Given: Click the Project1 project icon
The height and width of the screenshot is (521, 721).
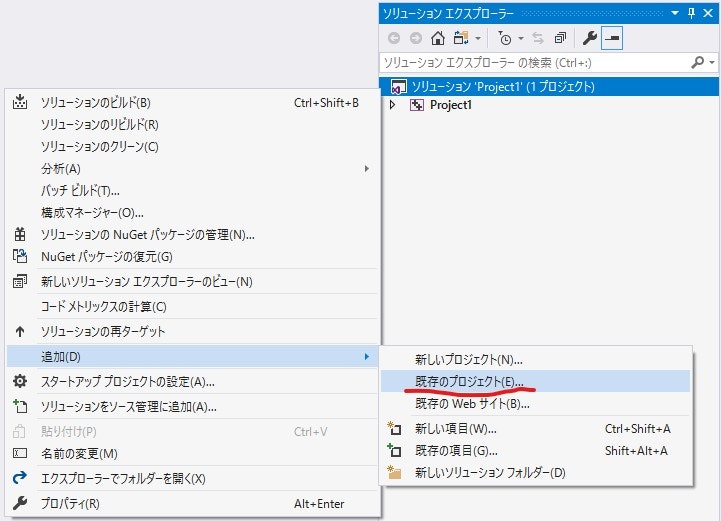Looking at the screenshot, I should [x=417, y=105].
